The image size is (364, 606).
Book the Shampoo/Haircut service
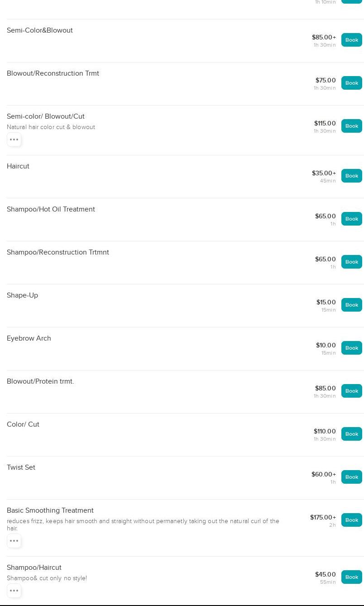pos(351,577)
